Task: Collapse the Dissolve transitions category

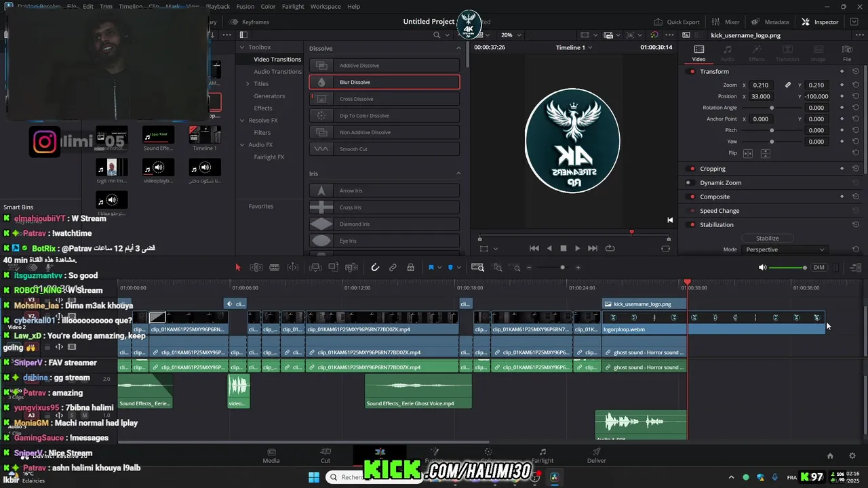Action: click(x=458, y=49)
